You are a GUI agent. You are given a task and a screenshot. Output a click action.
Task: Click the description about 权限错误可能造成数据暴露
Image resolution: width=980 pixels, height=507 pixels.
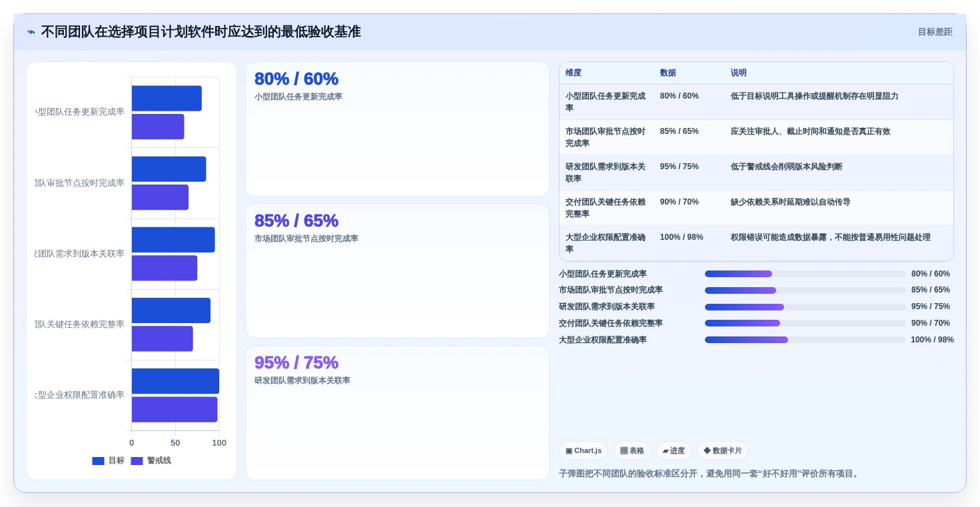[830, 237]
